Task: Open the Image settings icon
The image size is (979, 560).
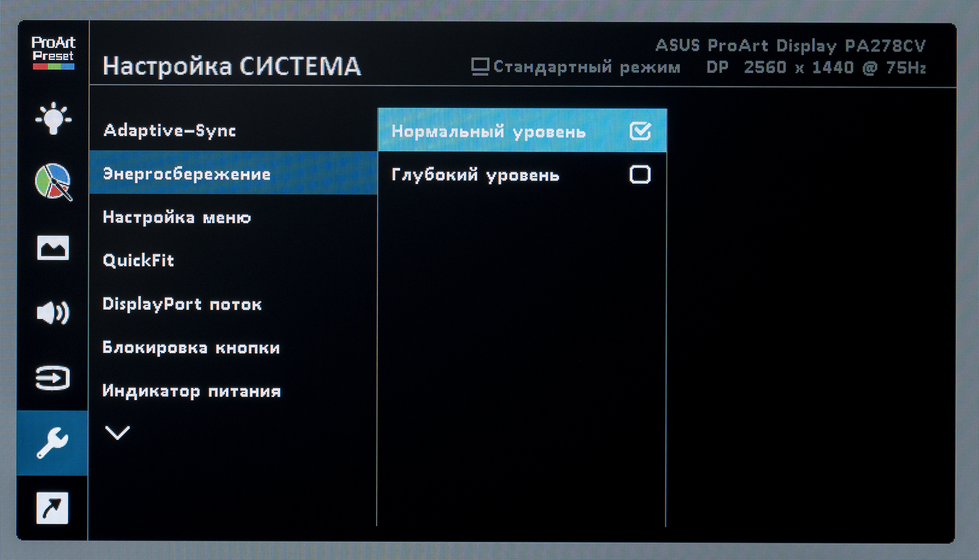Action: (x=53, y=248)
